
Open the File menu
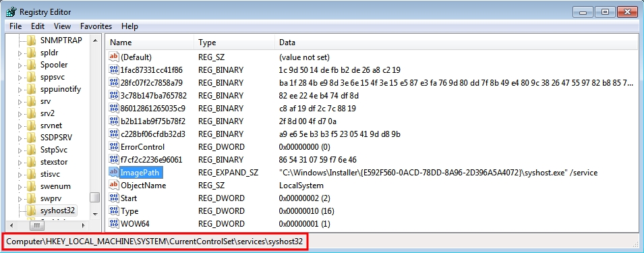[16, 26]
